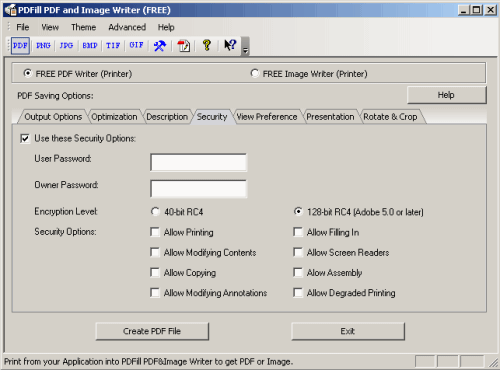500x370 pixels.
Task: Enable Allow Screen Readers checkbox
Action: tap(298, 252)
